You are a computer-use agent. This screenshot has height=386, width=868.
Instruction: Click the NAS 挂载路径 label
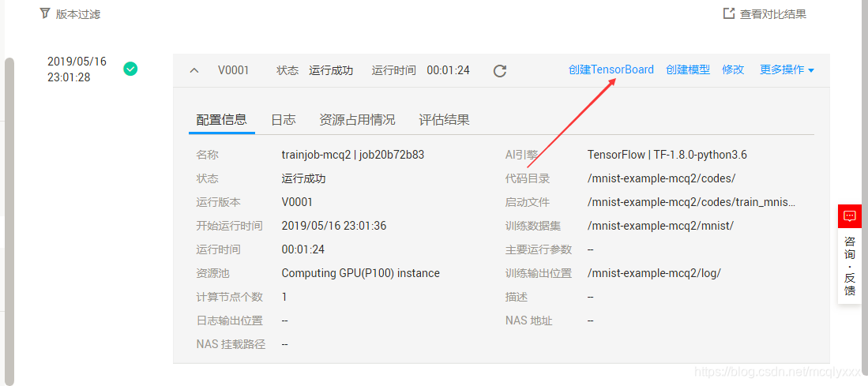tap(231, 344)
